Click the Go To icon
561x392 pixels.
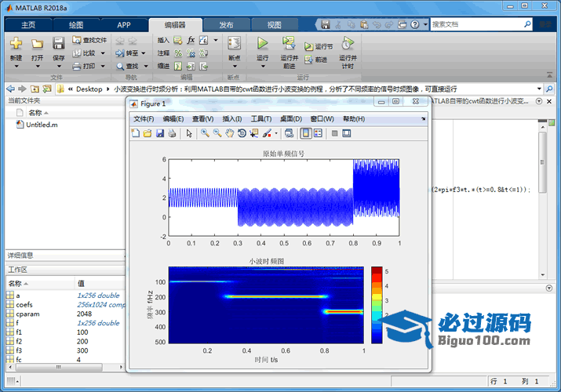pyautogui.click(x=120, y=53)
